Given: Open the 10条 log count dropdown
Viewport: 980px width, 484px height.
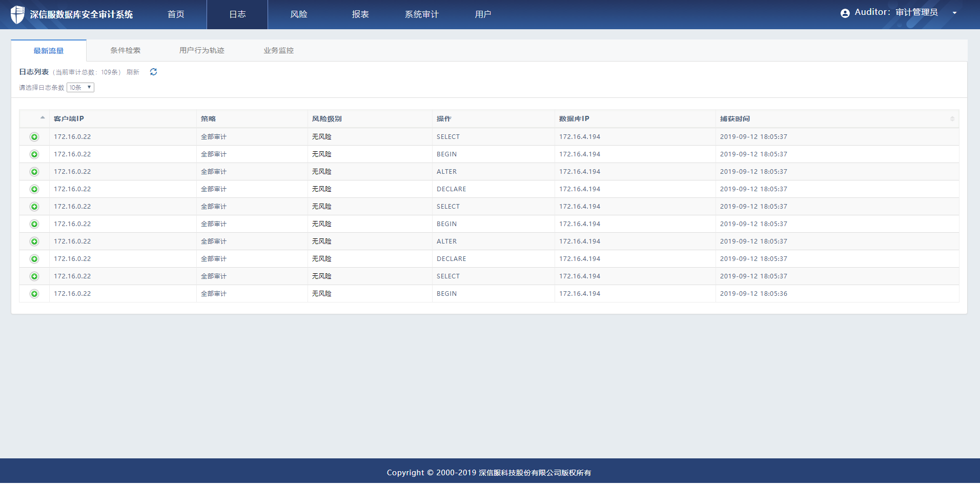Looking at the screenshot, I should [80, 88].
